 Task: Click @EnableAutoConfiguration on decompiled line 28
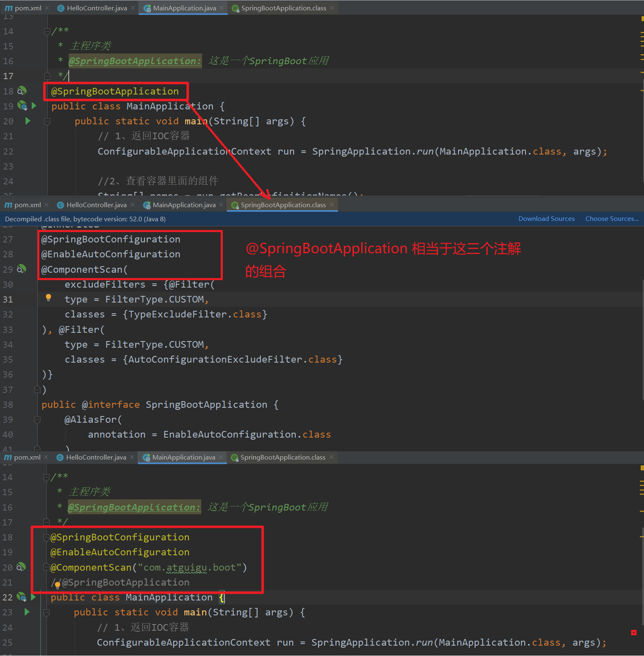[x=111, y=254]
